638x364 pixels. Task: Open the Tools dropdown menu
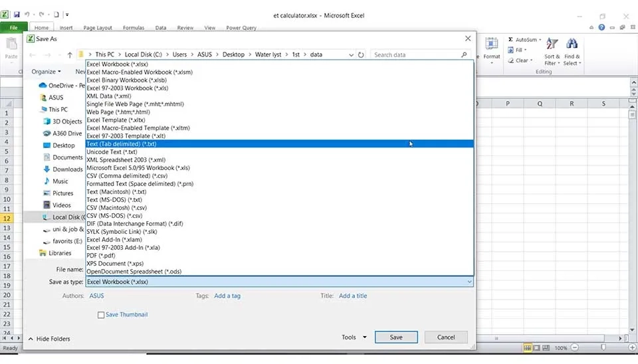pyautogui.click(x=354, y=337)
